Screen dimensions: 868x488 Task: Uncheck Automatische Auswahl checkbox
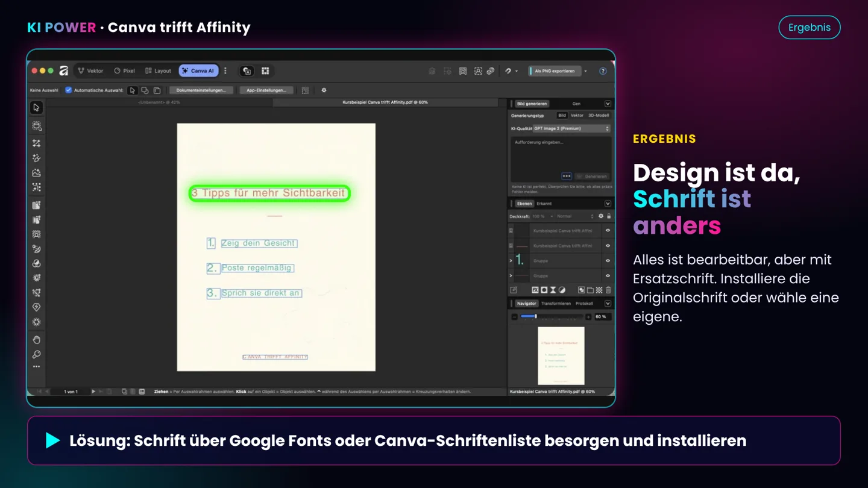point(68,90)
